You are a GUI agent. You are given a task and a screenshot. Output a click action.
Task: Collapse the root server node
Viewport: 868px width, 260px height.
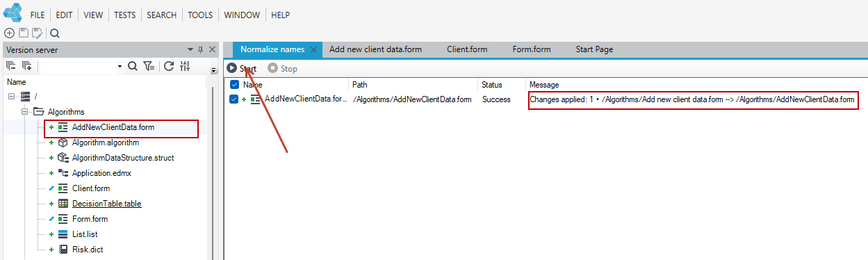[x=11, y=96]
